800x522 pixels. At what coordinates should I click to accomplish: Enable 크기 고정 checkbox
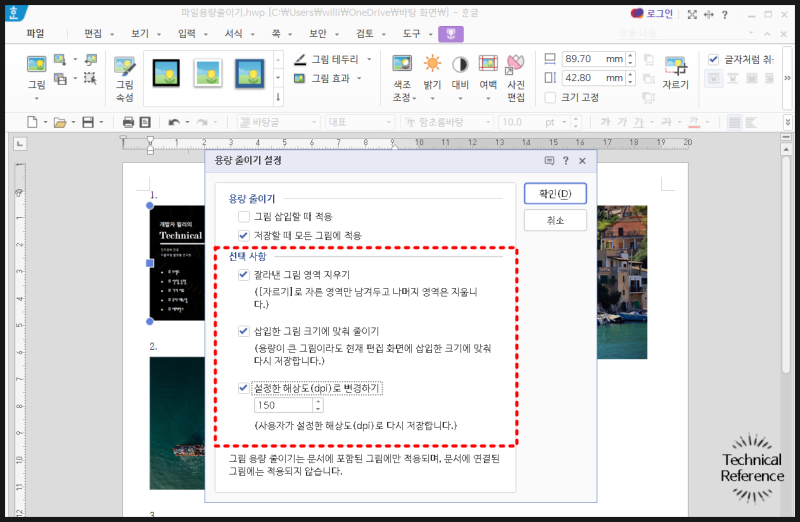[x=550, y=97]
